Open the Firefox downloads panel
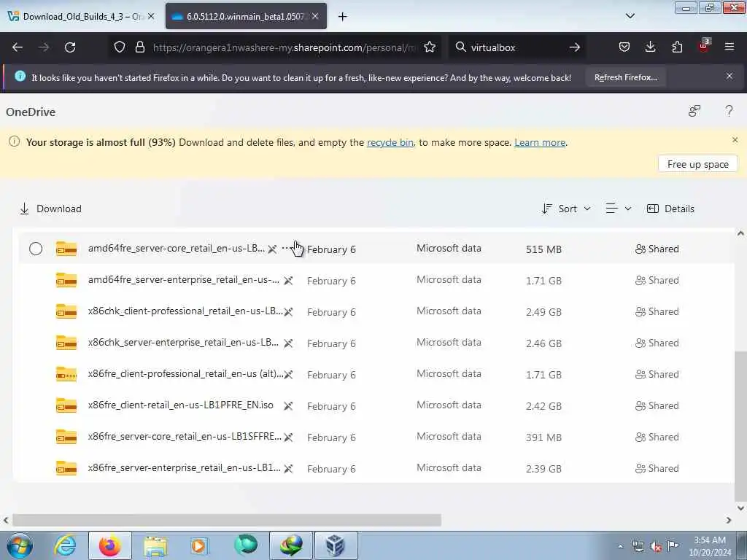The image size is (747, 560). [x=650, y=47]
